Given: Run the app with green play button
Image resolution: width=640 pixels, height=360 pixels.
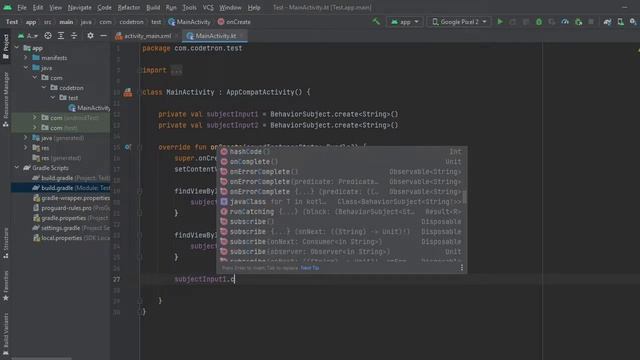Looking at the screenshot, I should point(500,22).
